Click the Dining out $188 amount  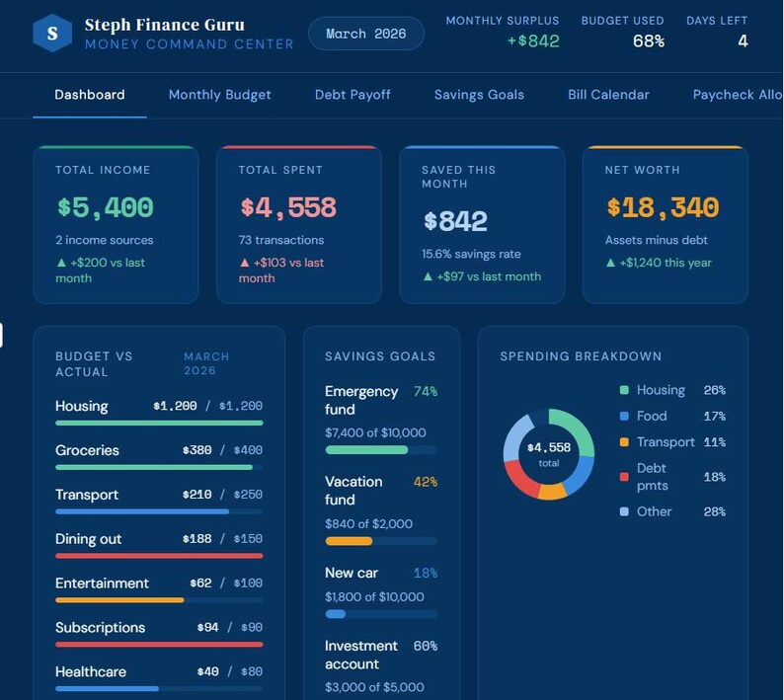click(197, 538)
